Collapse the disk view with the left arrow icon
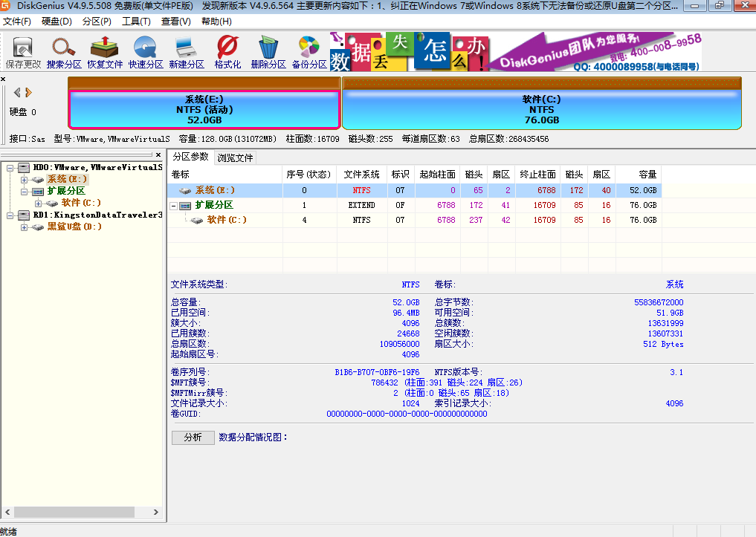 click(16, 92)
